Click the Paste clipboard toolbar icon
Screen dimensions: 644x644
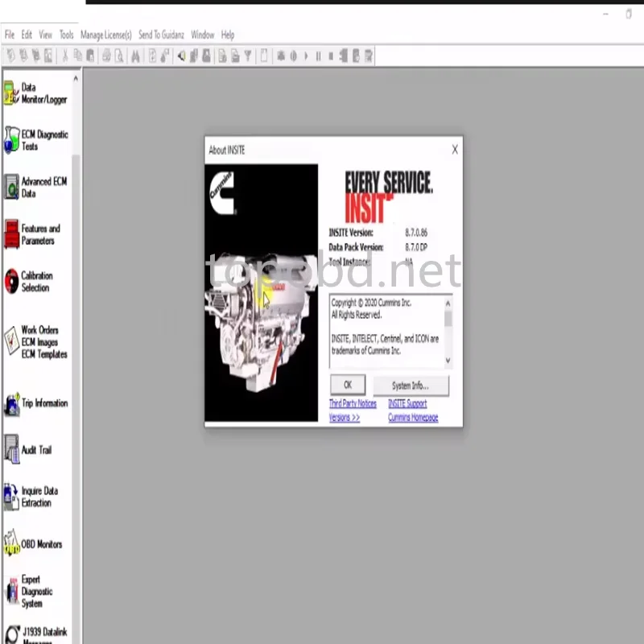pyautogui.click(x=90, y=56)
